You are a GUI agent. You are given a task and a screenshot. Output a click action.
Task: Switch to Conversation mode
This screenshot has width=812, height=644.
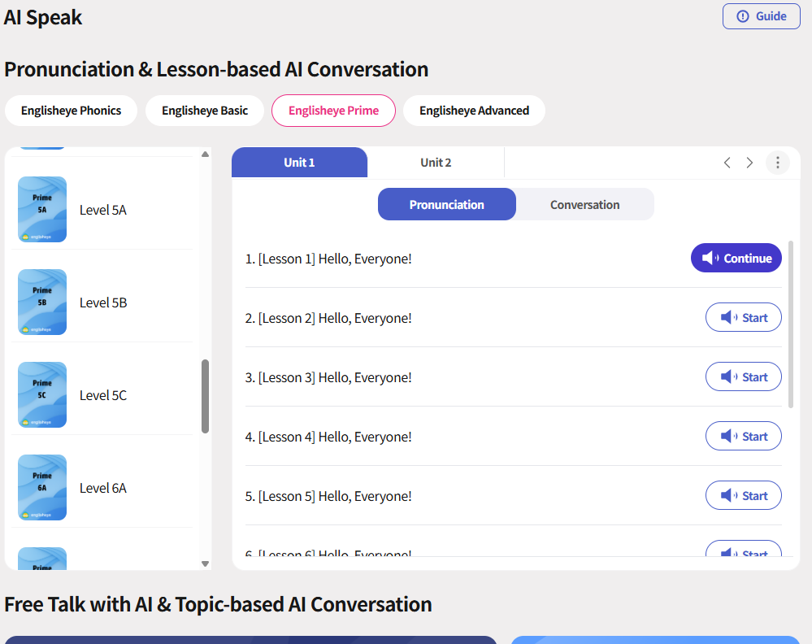584,205
